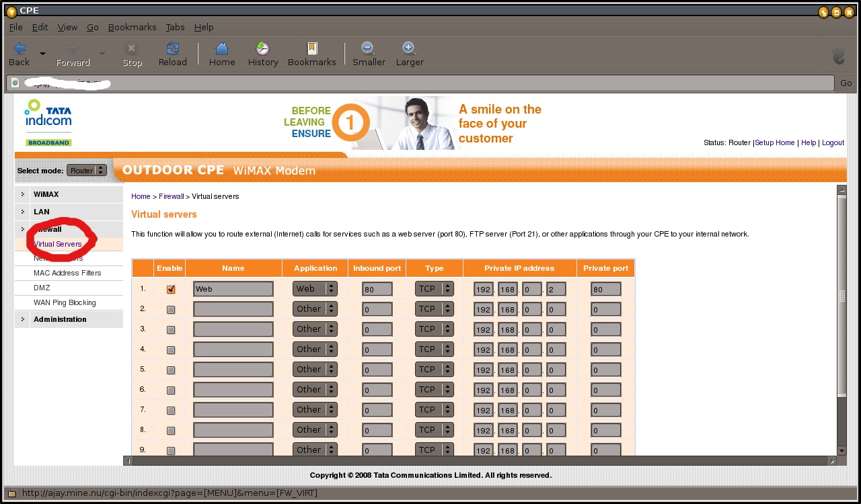Click the Back arrow toolbar icon
The image size is (861, 504).
click(20, 48)
